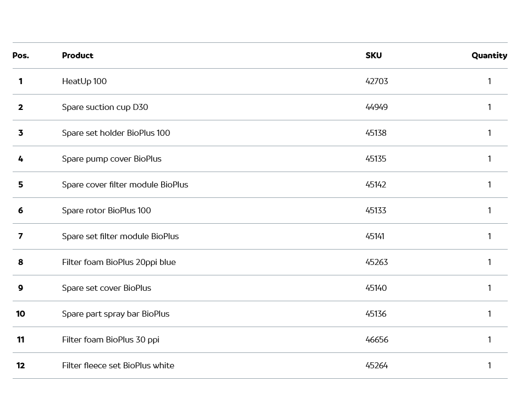Click the HeatUp 100 product name
Viewport: 522px width, 420px height.
(84, 81)
